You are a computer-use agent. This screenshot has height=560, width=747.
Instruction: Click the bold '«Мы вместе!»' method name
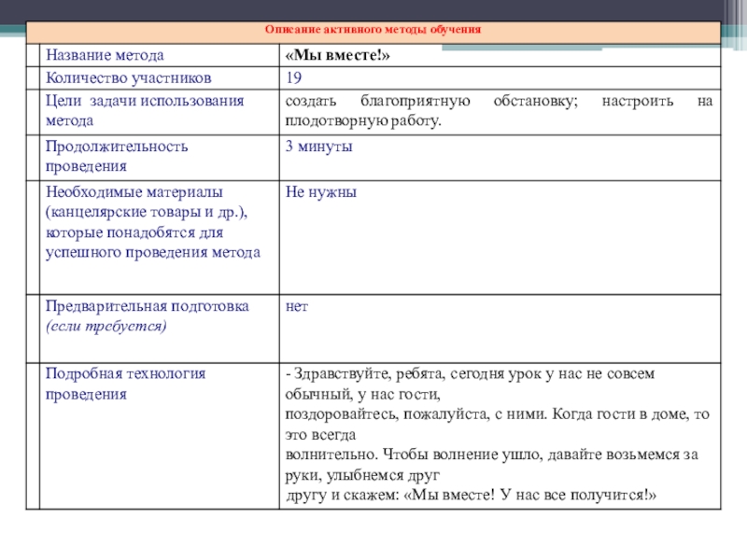click(337, 56)
